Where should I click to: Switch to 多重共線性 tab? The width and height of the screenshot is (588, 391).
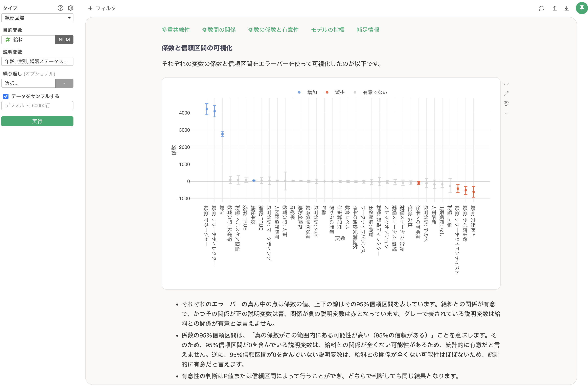click(x=176, y=30)
